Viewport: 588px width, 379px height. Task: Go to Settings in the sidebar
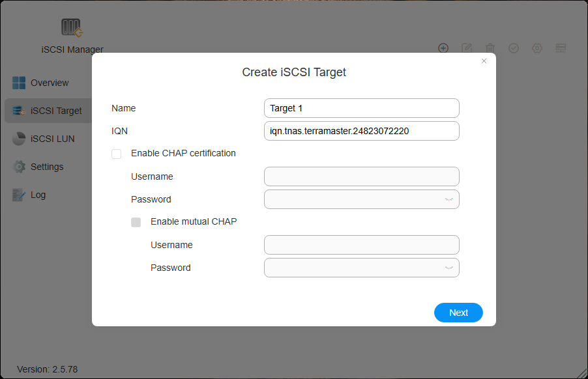(47, 167)
